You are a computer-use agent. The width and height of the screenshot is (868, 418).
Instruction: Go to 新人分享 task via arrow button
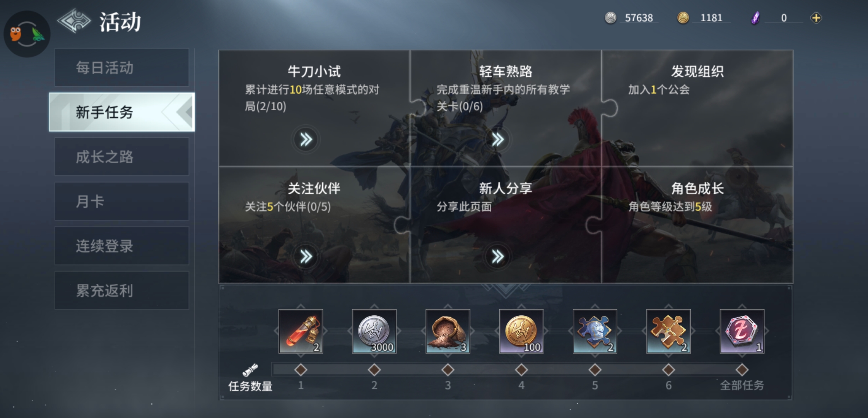(497, 256)
